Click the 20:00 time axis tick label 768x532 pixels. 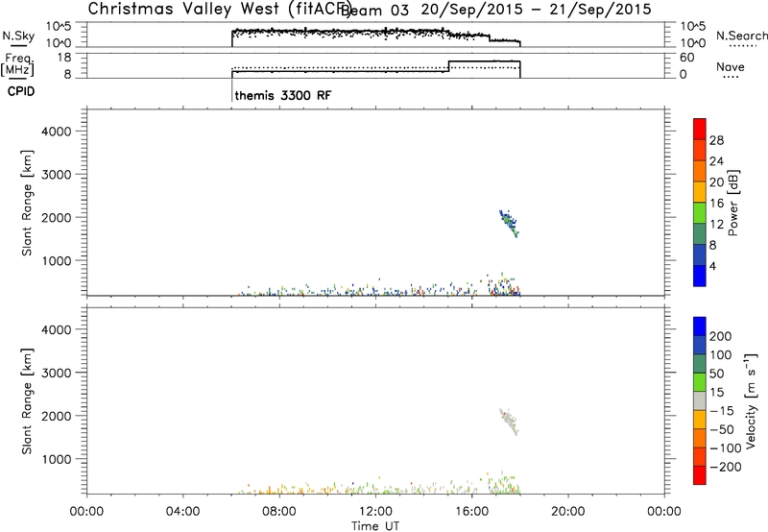pos(568,512)
